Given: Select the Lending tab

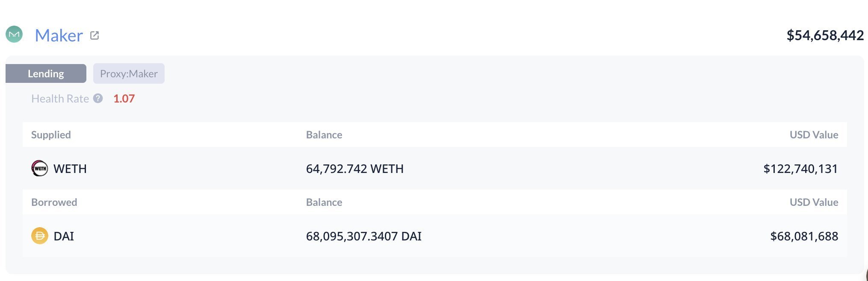Looking at the screenshot, I should (46, 73).
